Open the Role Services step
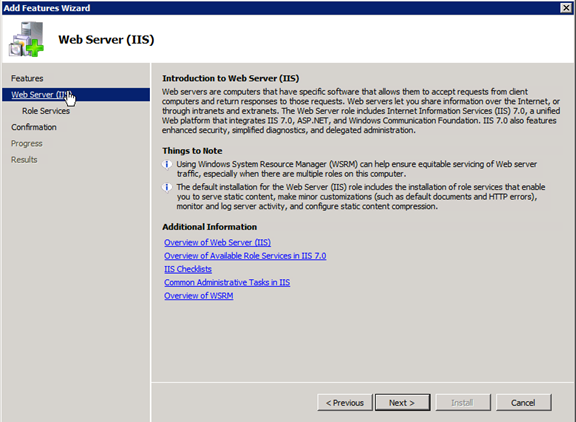This screenshot has width=576, height=422. click(46, 111)
